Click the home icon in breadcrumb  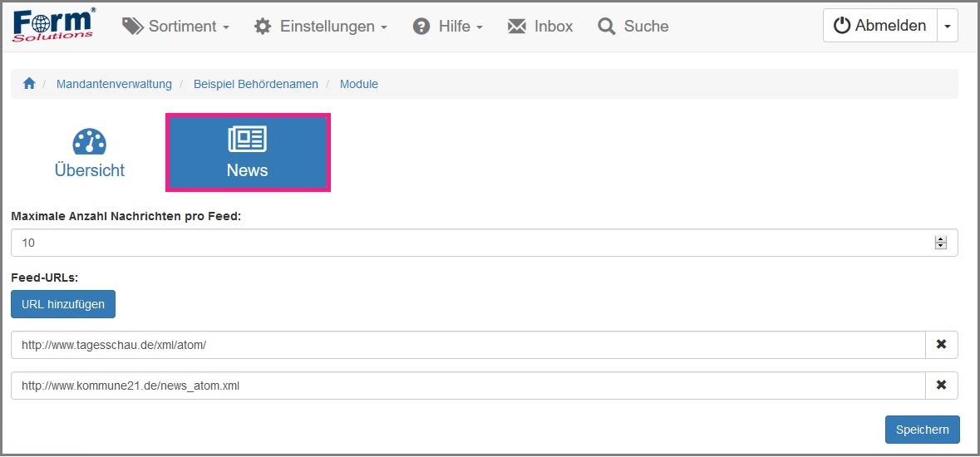coord(29,84)
